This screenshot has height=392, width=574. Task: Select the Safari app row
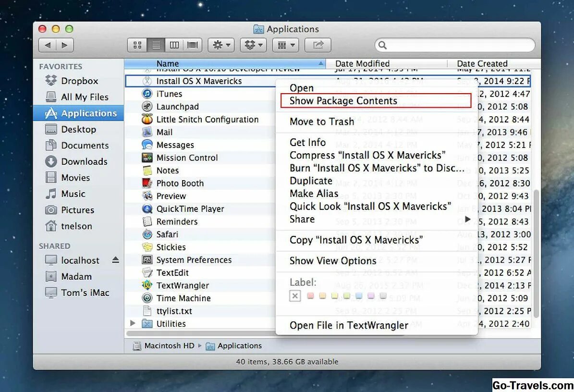tap(200, 234)
